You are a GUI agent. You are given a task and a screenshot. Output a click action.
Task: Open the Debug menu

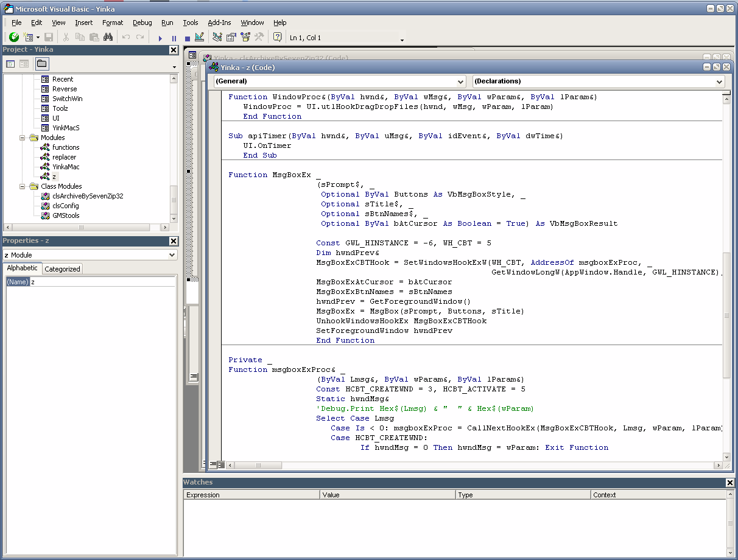[x=142, y=23]
